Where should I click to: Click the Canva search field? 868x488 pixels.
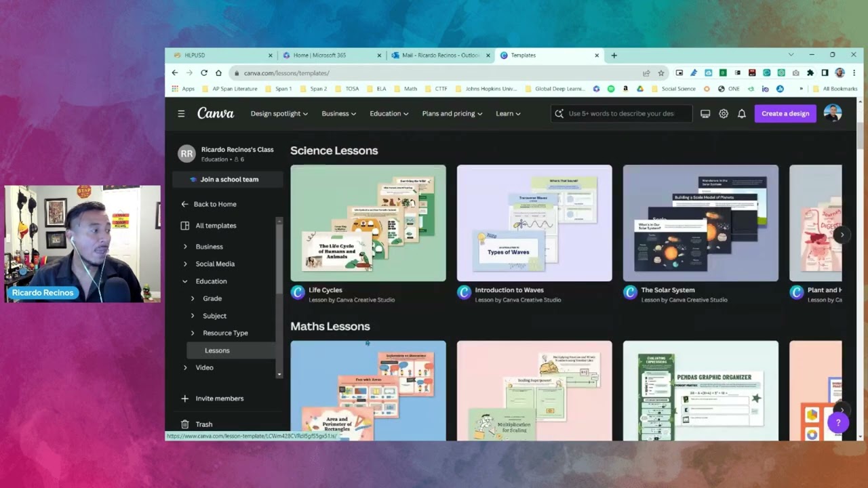click(622, 114)
